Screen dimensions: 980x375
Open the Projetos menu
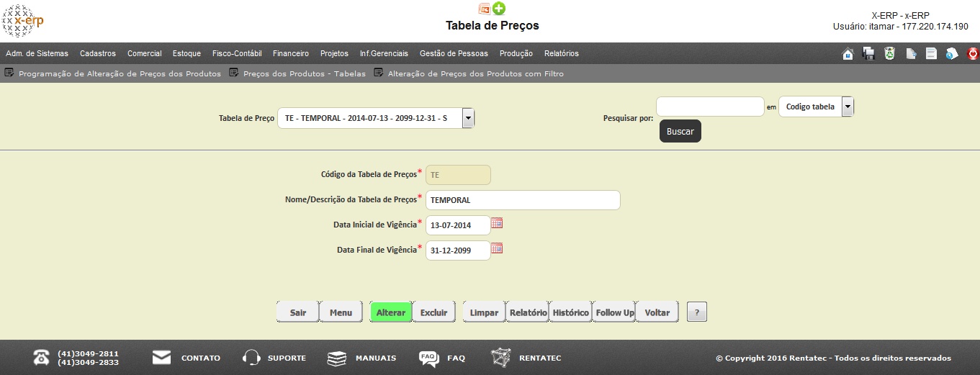334,54
